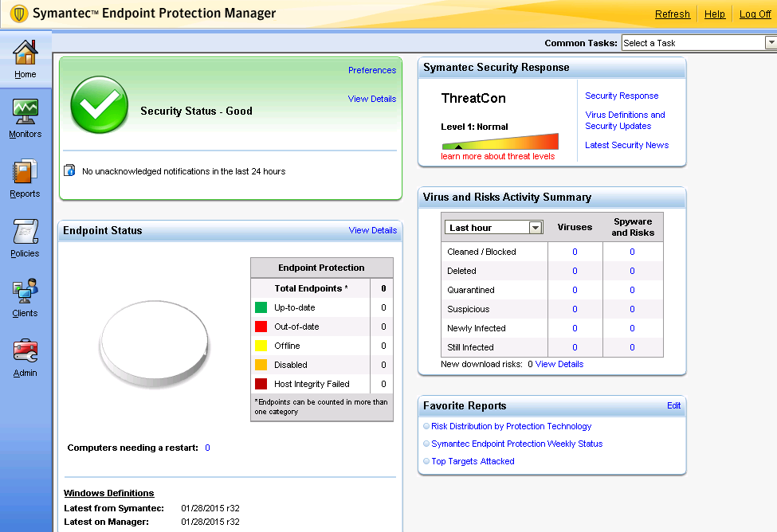The height and width of the screenshot is (532, 777).
Task: Open the Monitors section icon
Action: pyautogui.click(x=26, y=112)
